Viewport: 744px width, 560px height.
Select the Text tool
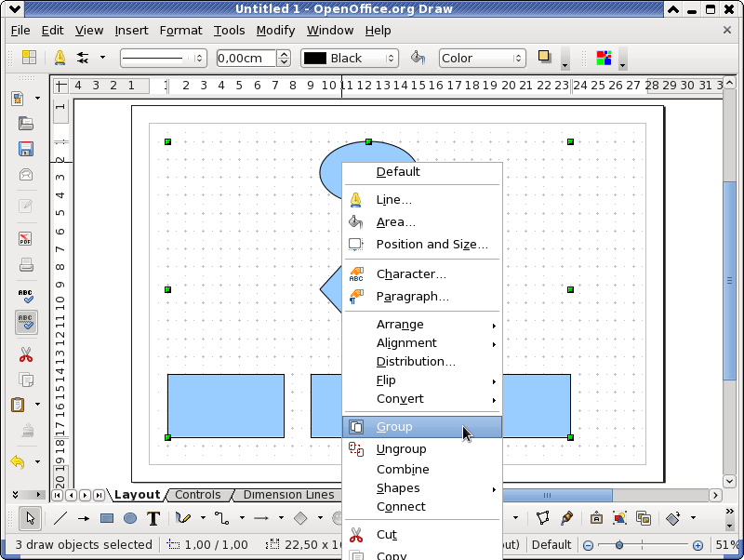click(153, 518)
